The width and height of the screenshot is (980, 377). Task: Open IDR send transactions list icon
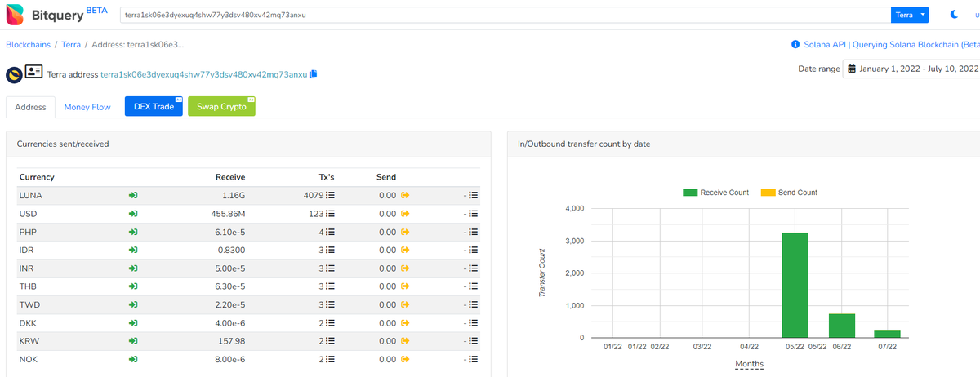coord(474,250)
